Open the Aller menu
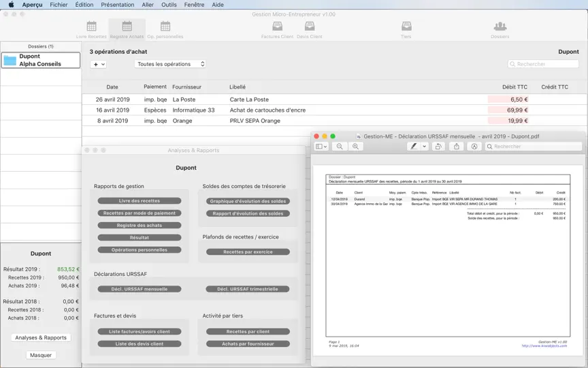Screen dimensions: 588x368 tap(148, 5)
